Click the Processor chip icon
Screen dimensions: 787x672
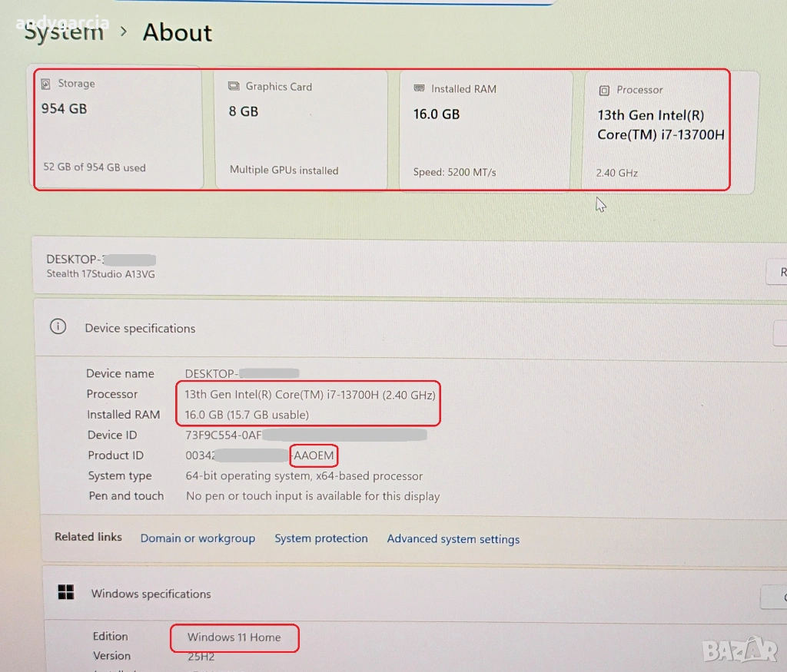[604, 91]
